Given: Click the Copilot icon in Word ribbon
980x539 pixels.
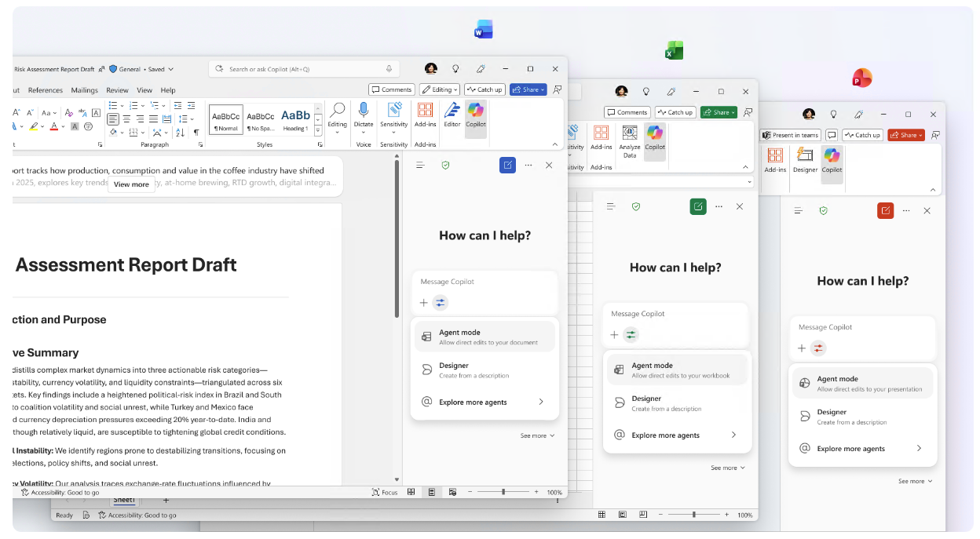Looking at the screenshot, I should tap(476, 115).
